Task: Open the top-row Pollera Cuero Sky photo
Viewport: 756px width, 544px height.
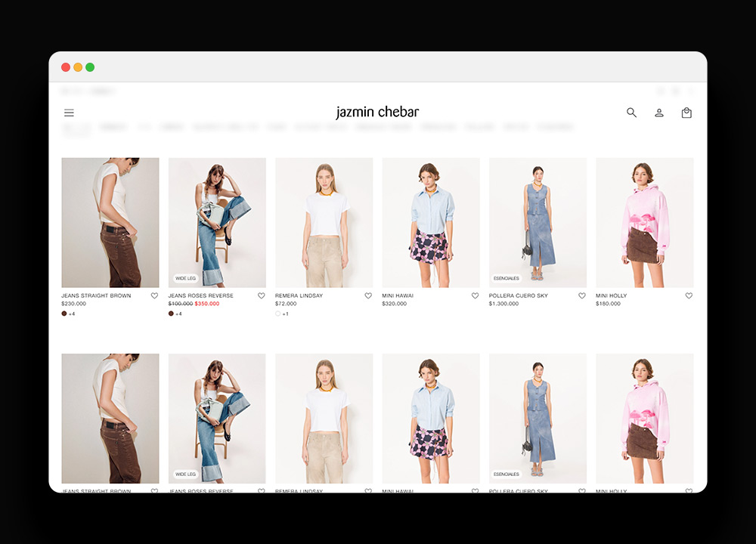Action: (x=538, y=223)
